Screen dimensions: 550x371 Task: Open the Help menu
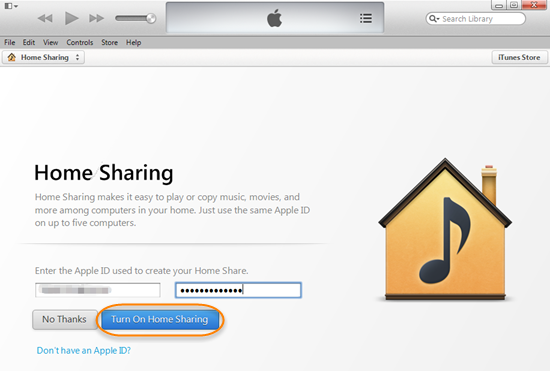133,42
